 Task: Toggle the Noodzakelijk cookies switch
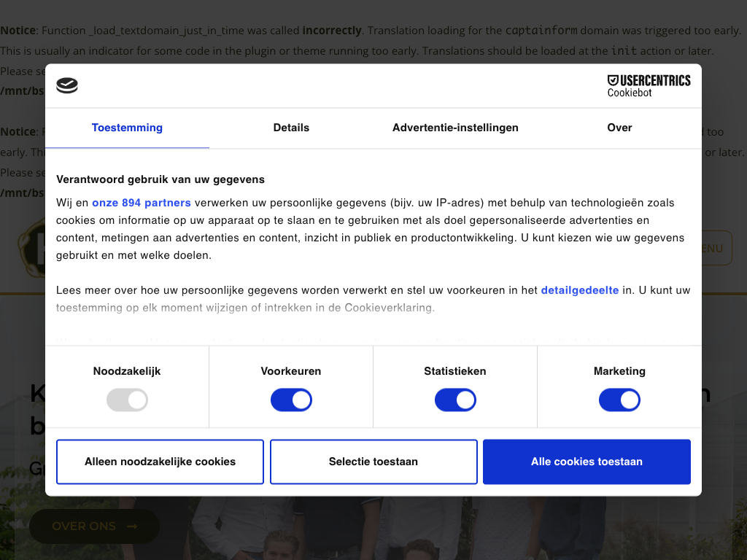click(127, 400)
